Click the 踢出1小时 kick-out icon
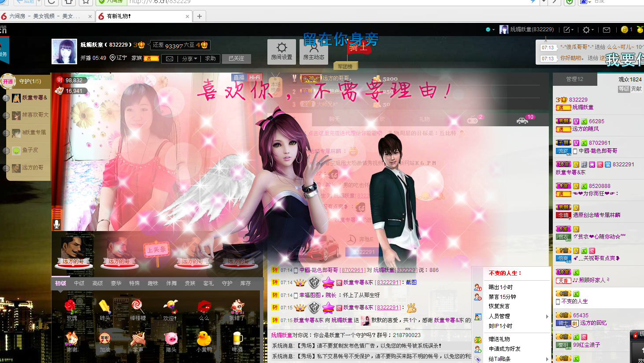The height and width of the screenshot is (363, 644). point(478,287)
